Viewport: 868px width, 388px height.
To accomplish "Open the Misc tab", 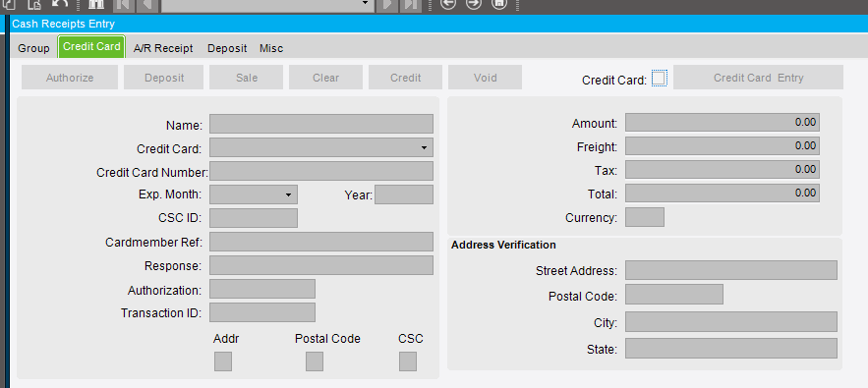I will (x=271, y=48).
